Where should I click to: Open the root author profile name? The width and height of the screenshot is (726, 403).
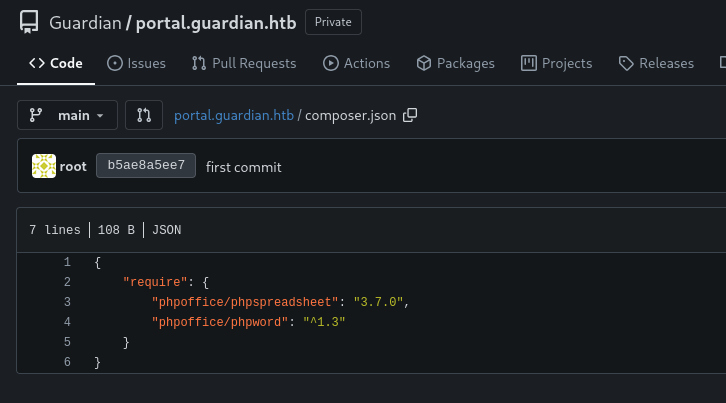pyautogui.click(x=73, y=167)
